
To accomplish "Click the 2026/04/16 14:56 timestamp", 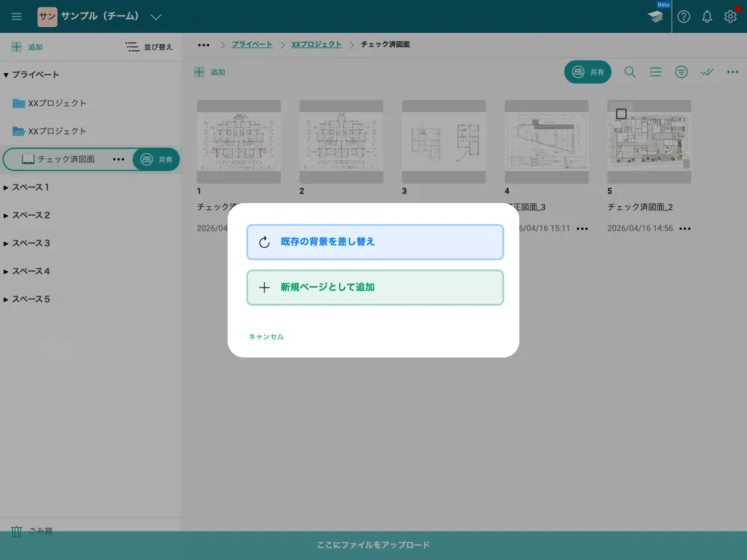I will (640, 228).
